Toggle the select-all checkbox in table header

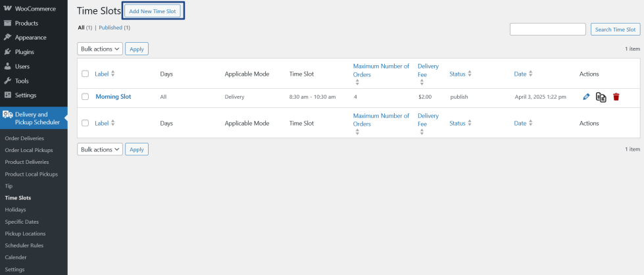86,74
